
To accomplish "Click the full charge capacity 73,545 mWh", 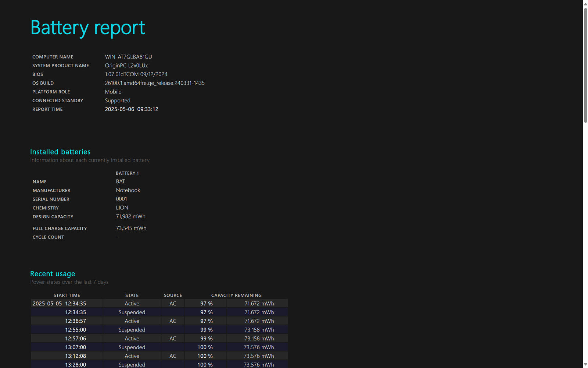I will [131, 228].
